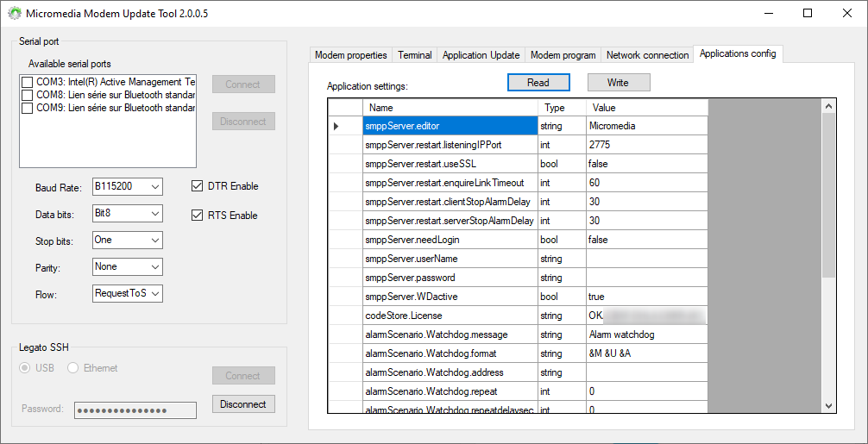Switch to the Modem properties tab
Viewport: 868px width, 444px height.
[x=350, y=55]
